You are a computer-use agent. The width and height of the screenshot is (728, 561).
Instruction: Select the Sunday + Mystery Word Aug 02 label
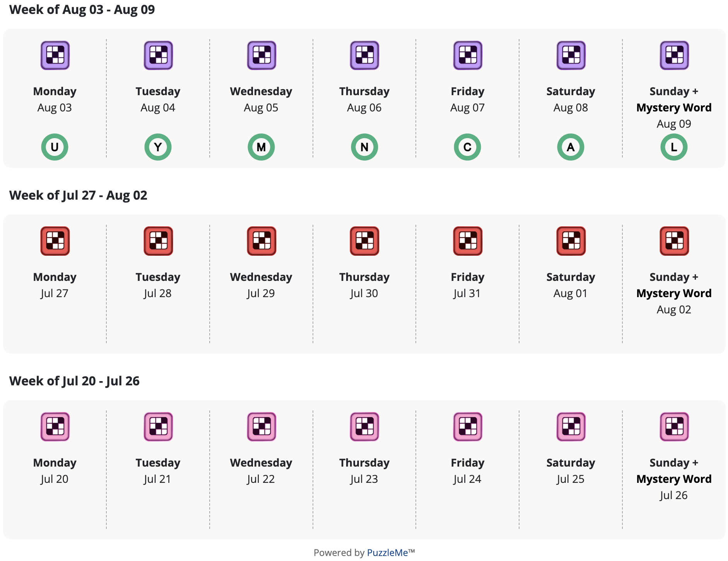(674, 293)
